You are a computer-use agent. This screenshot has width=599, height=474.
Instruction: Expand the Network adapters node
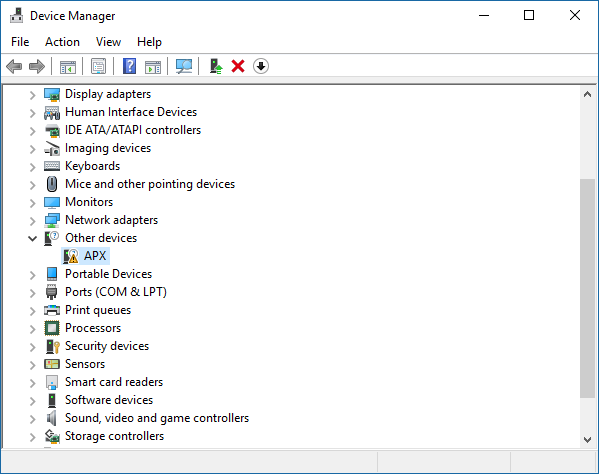point(32,221)
